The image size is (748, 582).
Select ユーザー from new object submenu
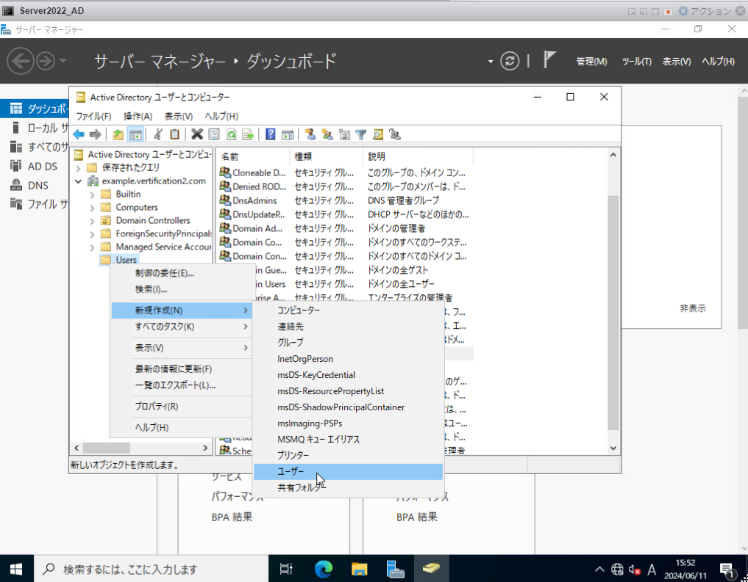point(348,472)
